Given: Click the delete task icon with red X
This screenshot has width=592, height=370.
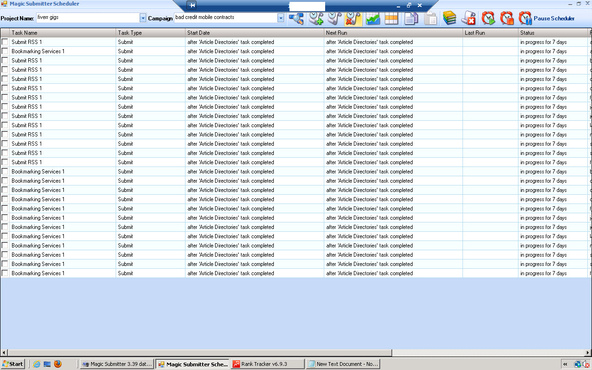Looking at the screenshot, I should point(353,18).
